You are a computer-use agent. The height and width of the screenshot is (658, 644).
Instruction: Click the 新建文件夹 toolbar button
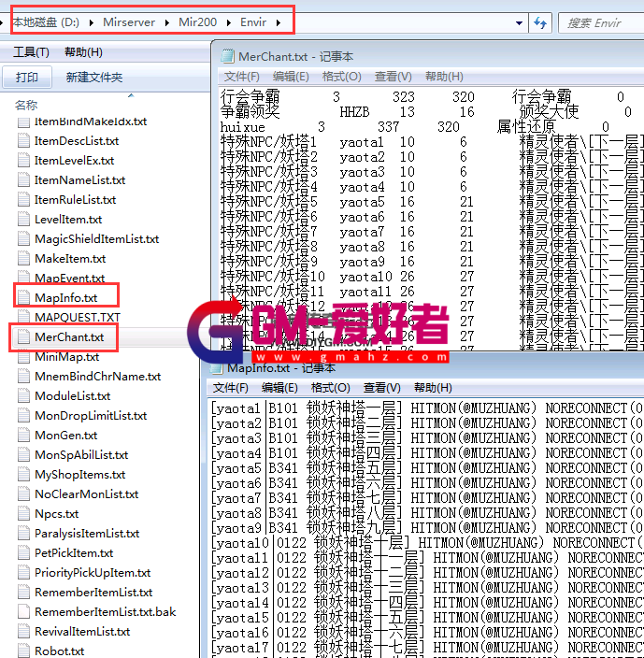94,78
